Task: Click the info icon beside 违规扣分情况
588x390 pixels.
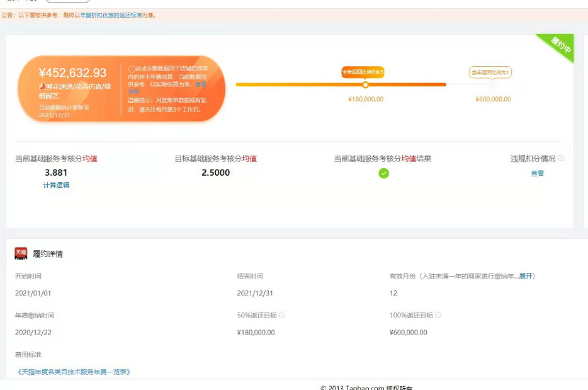Action: (561, 158)
